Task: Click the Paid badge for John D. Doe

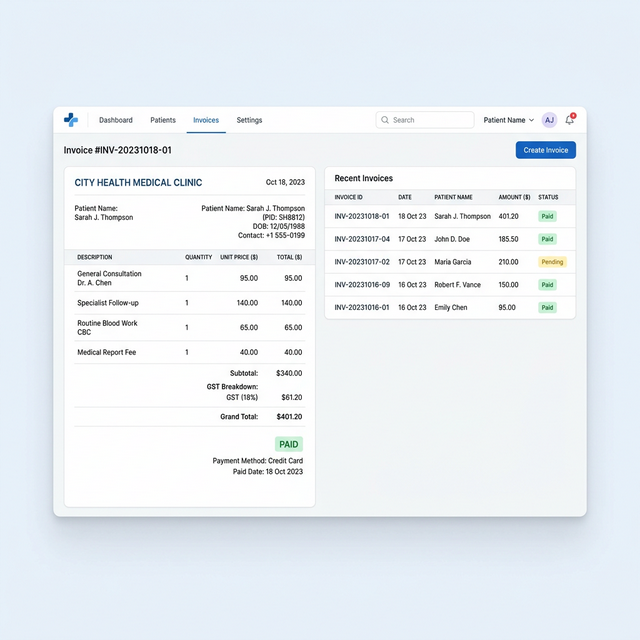Action: coord(547,239)
